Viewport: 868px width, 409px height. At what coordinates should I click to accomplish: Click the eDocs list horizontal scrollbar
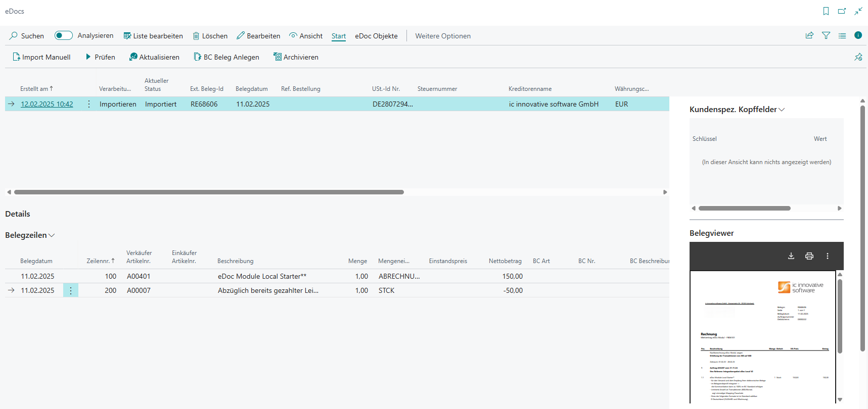[209, 192]
